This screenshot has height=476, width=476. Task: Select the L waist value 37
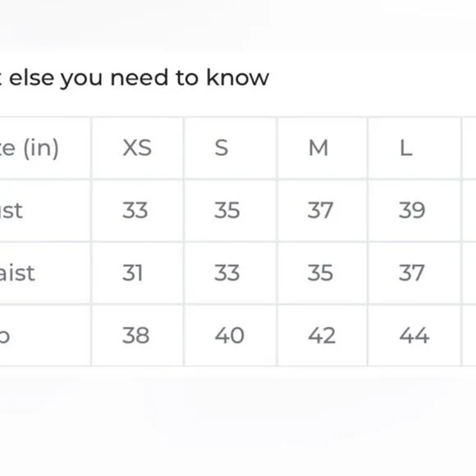[411, 273]
